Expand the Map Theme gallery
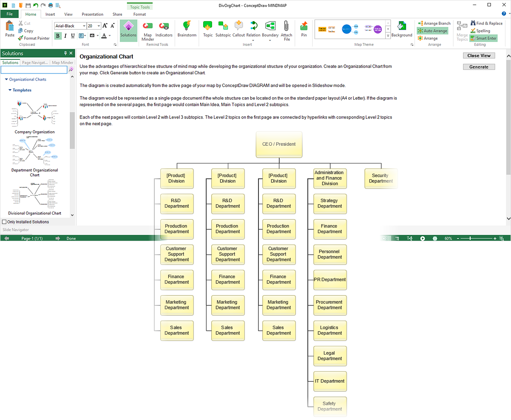The image size is (511, 420). click(388, 37)
